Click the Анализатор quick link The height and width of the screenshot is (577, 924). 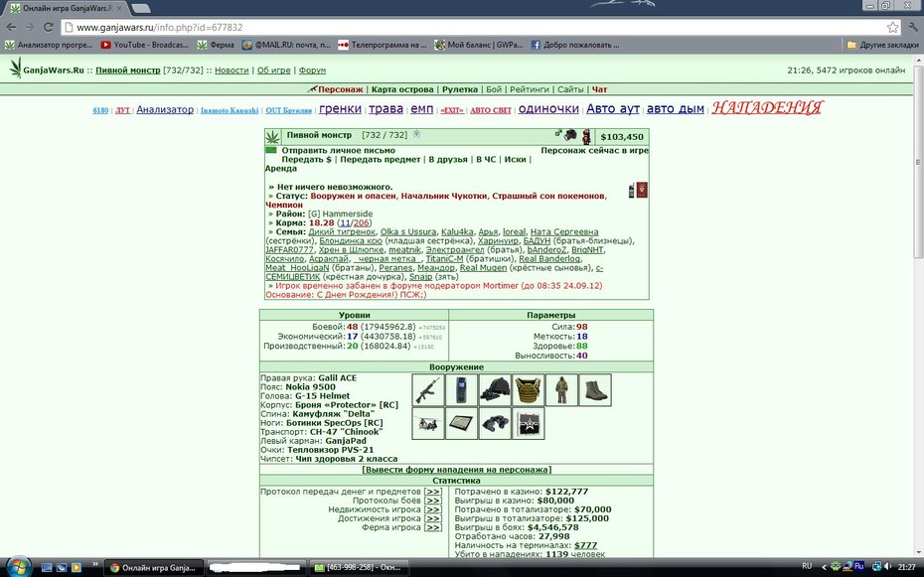[x=165, y=109]
